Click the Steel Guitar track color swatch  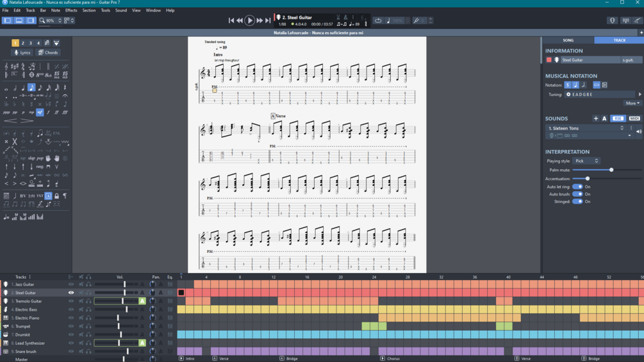[x=549, y=60]
